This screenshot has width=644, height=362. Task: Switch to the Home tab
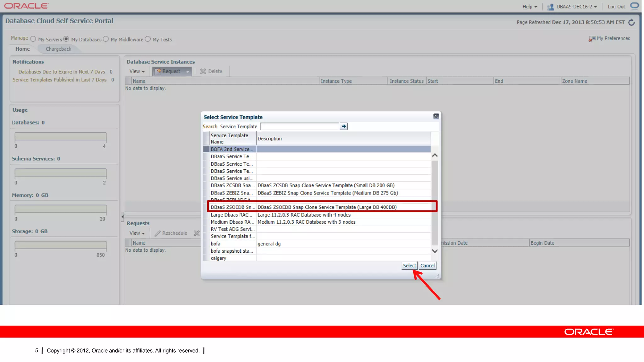point(23,49)
